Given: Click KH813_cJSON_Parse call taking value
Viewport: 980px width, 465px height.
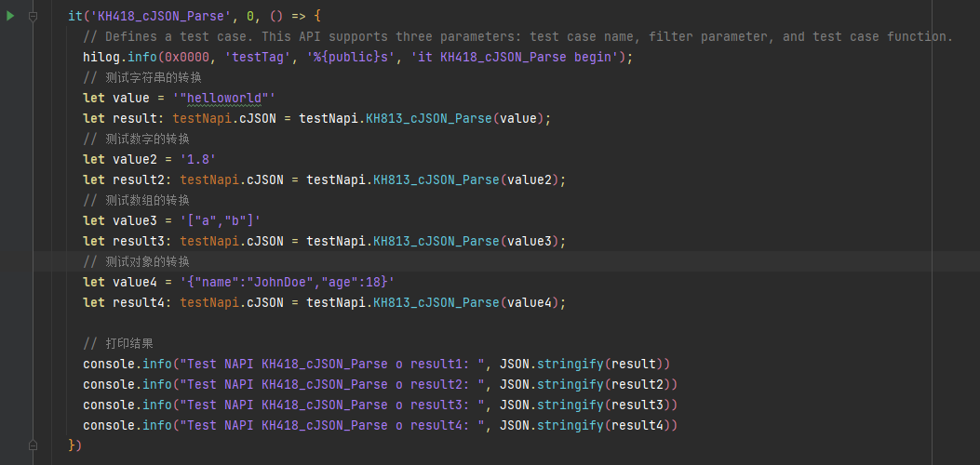Looking at the screenshot, I should click(428, 119).
